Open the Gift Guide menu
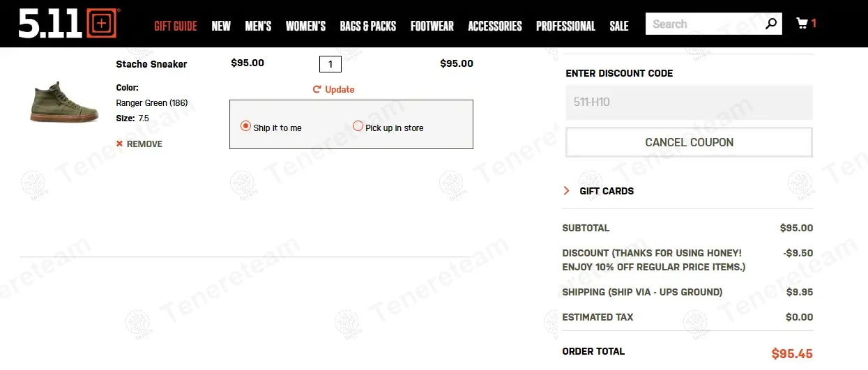The image size is (868, 370). (x=176, y=26)
